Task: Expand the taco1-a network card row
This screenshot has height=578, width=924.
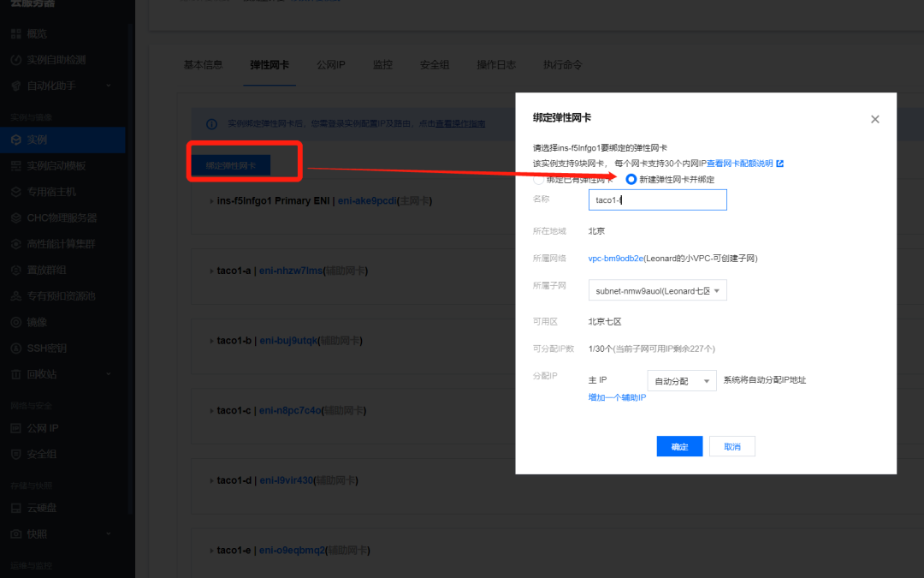Action: pos(211,271)
